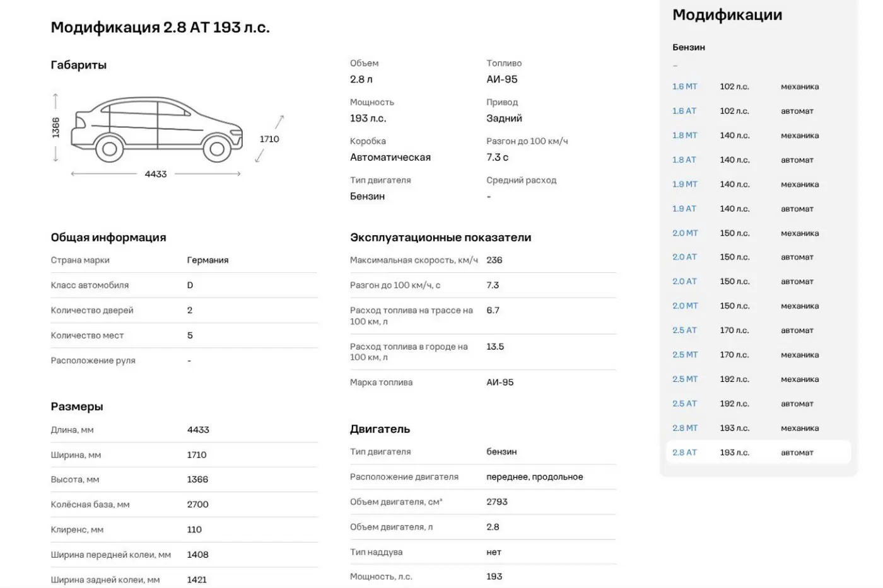Image resolution: width=883 pixels, height=588 pixels.
Task: Click the 'Германия' country value
Action: pyautogui.click(x=208, y=260)
